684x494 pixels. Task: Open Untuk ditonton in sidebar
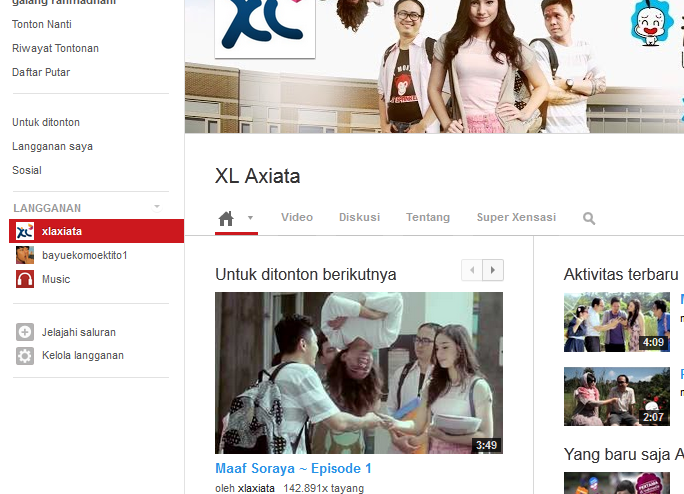[46, 123]
